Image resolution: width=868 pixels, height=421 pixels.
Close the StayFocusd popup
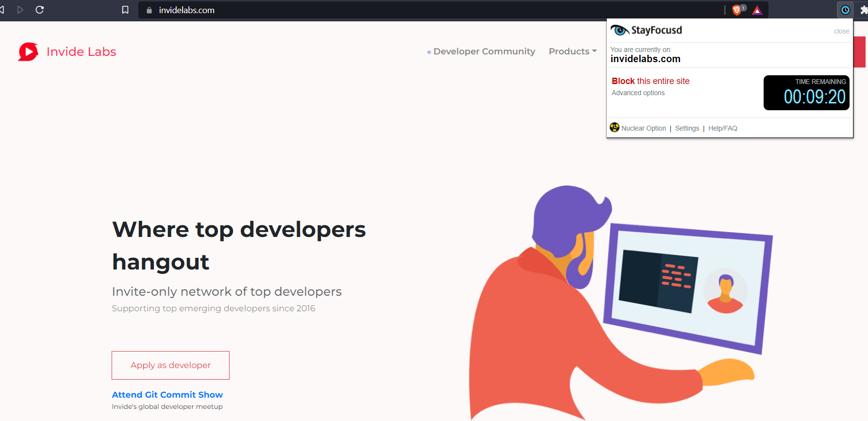point(841,31)
